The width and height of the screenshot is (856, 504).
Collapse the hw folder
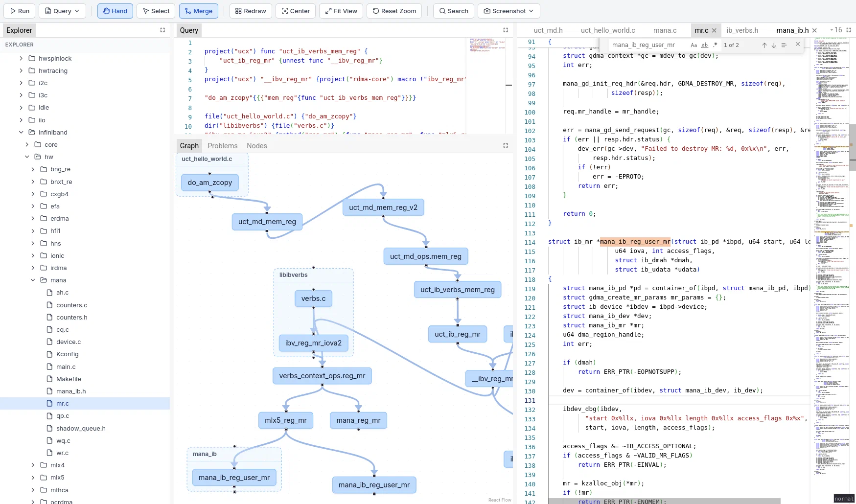tap(27, 157)
